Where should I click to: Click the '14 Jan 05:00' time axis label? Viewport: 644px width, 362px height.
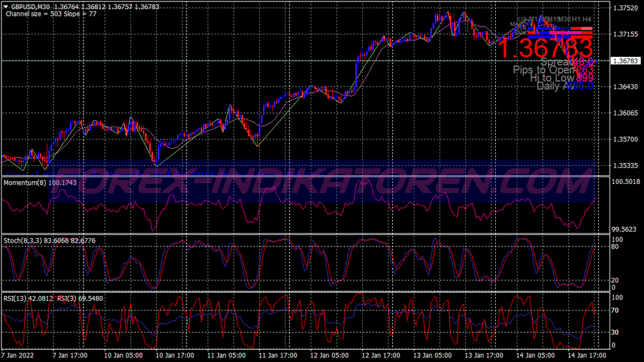[x=536, y=355]
